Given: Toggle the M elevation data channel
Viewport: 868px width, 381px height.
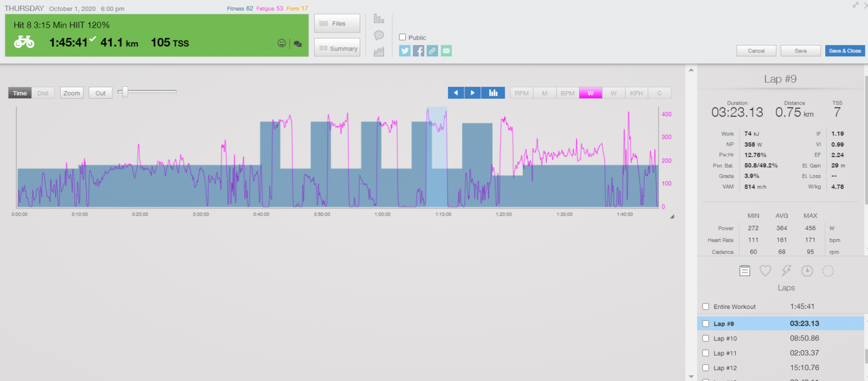Looking at the screenshot, I should [545, 93].
